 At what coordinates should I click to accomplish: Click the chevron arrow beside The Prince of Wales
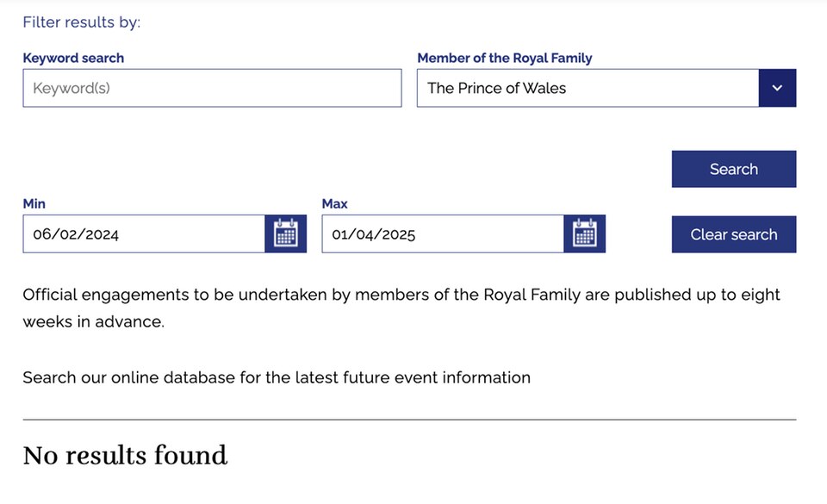tap(777, 88)
